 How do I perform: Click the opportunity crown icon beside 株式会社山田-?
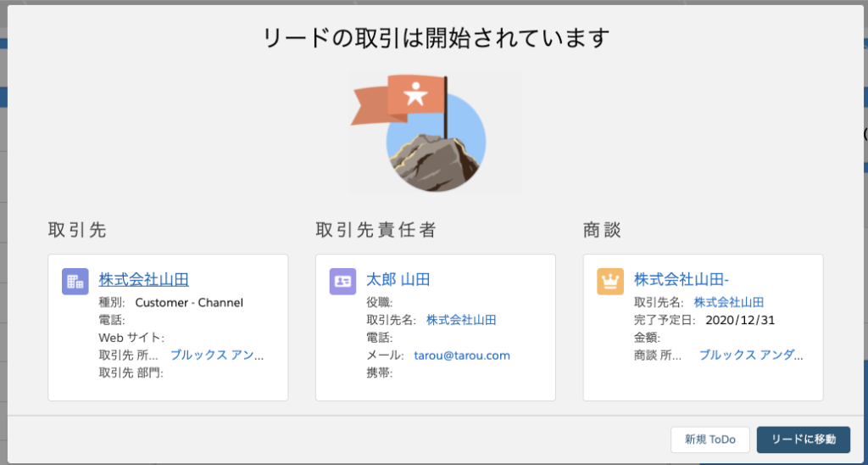click(x=610, y=282)
